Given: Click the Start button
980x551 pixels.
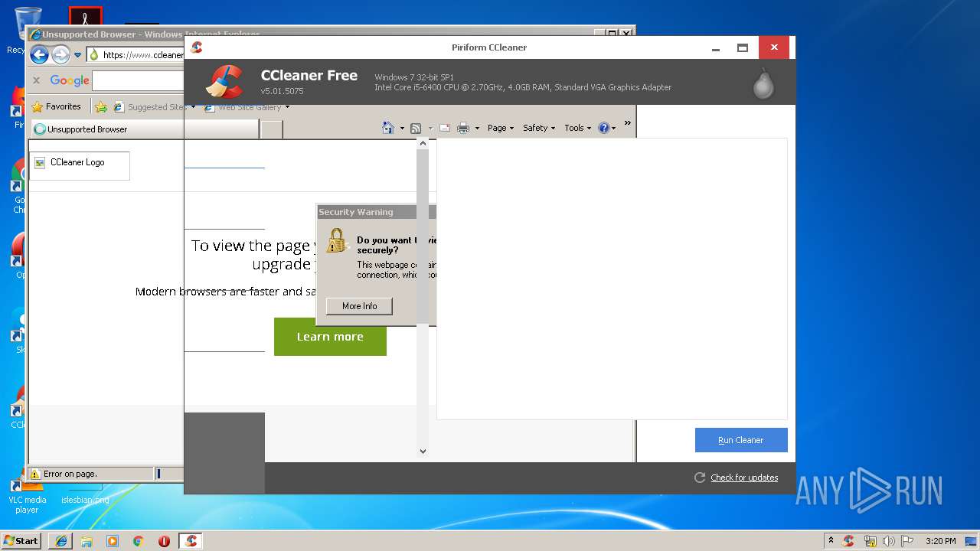Looking at the screenshot, I should [21, 540].
